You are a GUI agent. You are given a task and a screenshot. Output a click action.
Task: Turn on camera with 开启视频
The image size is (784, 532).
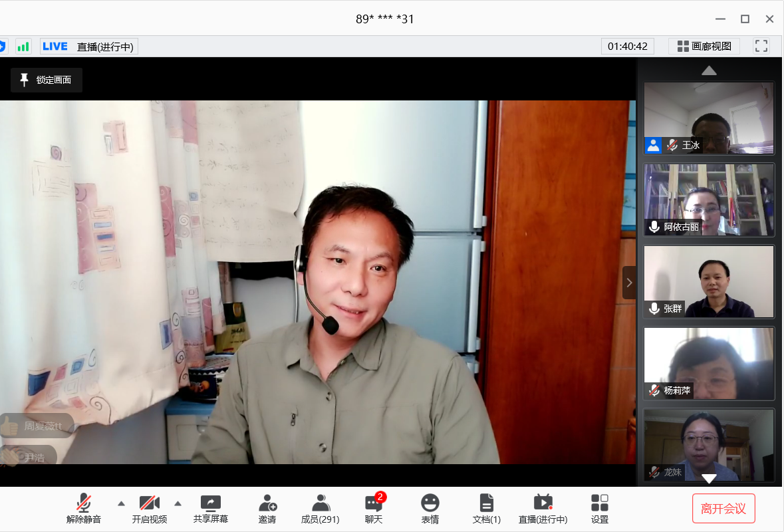tap(149, 509)
